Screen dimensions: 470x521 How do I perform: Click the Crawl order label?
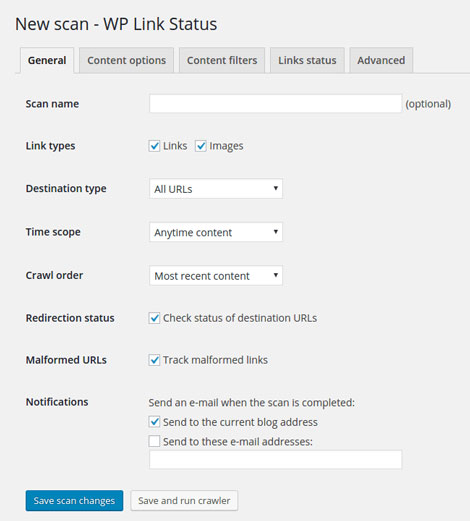click(x=54, y=275)
